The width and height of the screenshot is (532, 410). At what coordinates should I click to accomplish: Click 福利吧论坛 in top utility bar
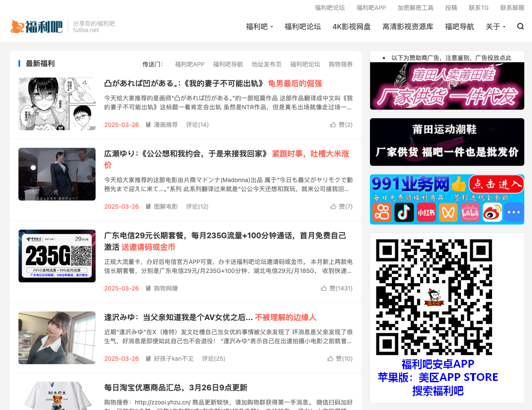(x=330, y=8)
